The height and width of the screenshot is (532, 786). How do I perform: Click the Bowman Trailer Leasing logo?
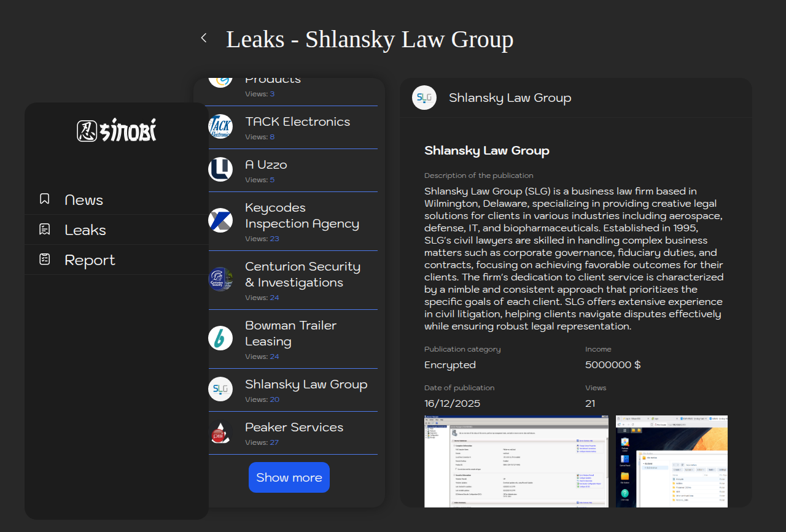(220, 338)
